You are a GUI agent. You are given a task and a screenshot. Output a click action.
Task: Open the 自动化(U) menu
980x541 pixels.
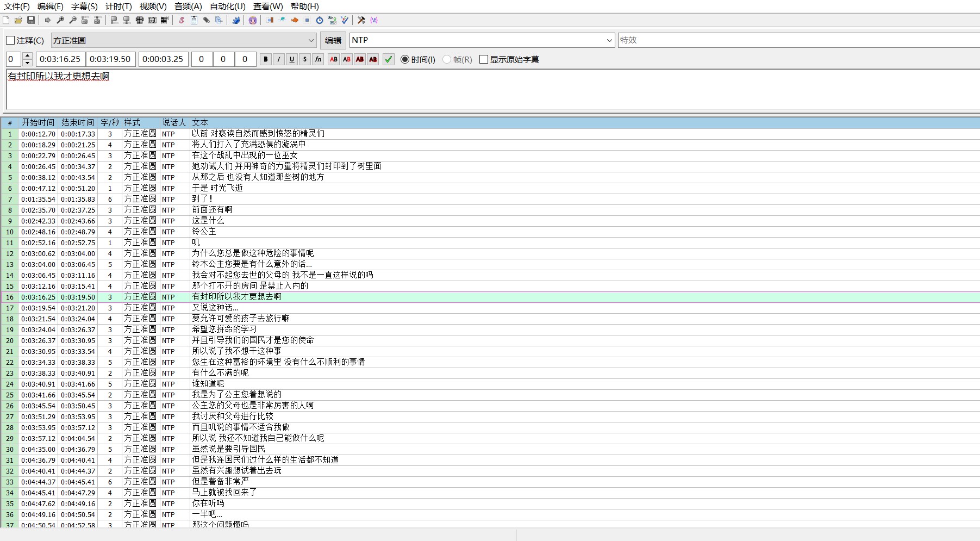tap(228, 7)
